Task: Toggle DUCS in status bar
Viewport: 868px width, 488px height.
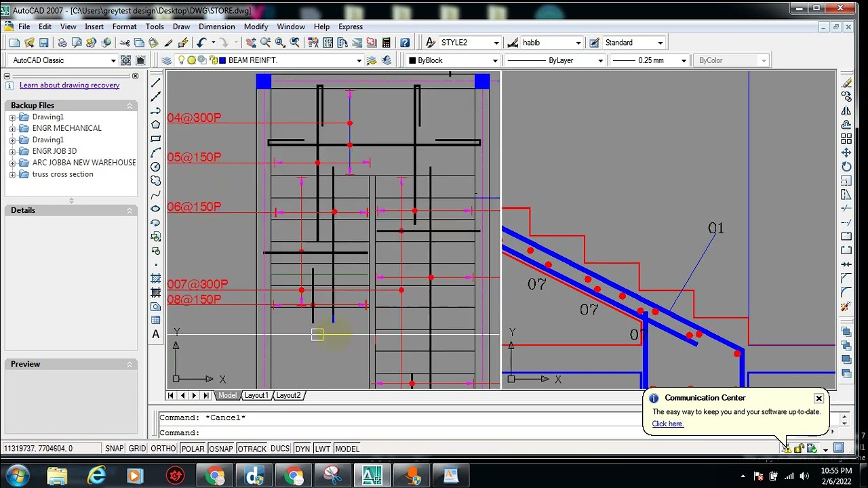Action: (280, 449)
